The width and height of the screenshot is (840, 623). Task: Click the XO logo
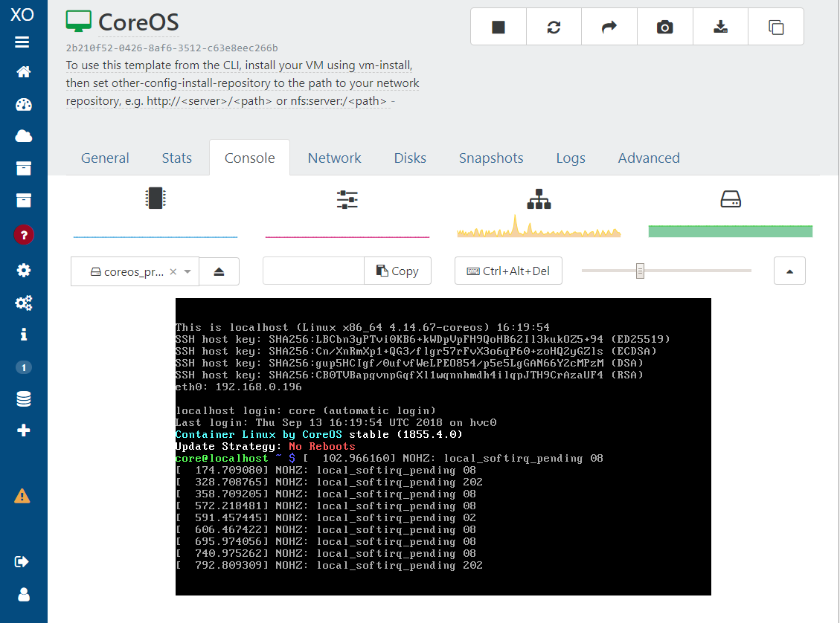pyautogui.click(x=22, y=14)
